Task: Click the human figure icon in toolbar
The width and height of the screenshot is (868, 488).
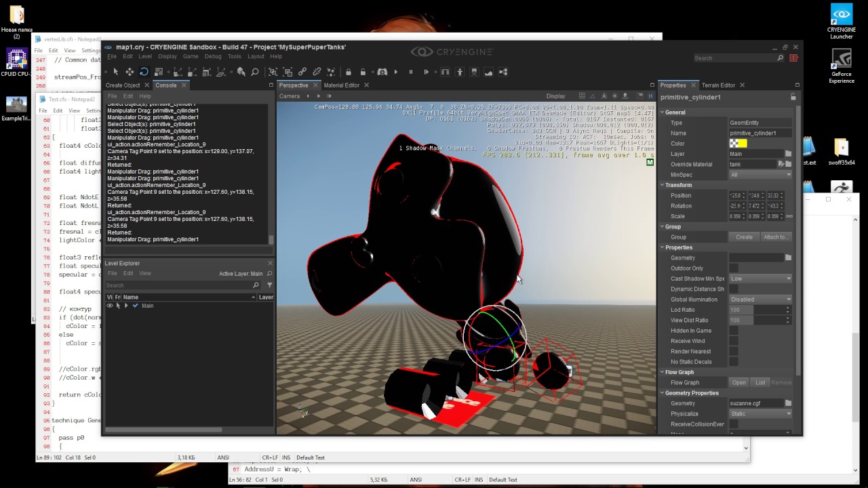Action: coord(460,72)
